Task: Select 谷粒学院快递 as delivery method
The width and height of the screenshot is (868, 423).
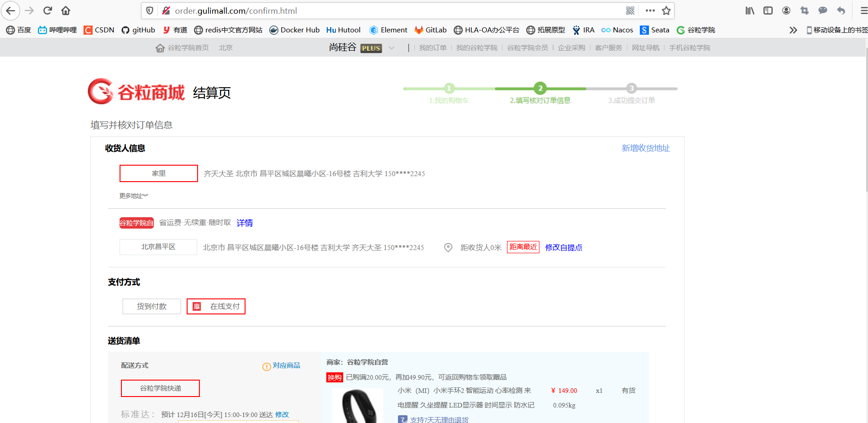Action: (160, 388)
